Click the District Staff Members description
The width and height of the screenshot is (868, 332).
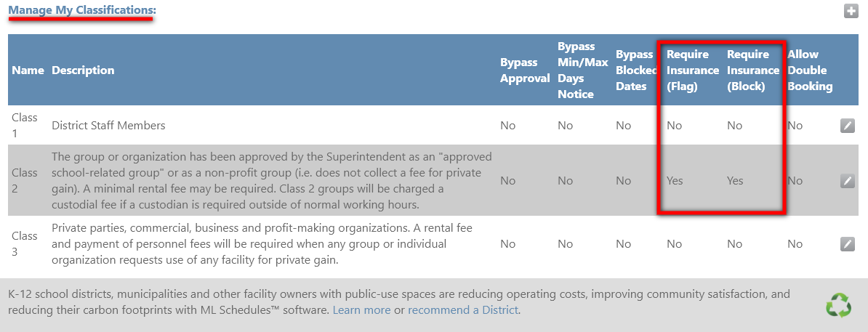(x=108, y=126)
